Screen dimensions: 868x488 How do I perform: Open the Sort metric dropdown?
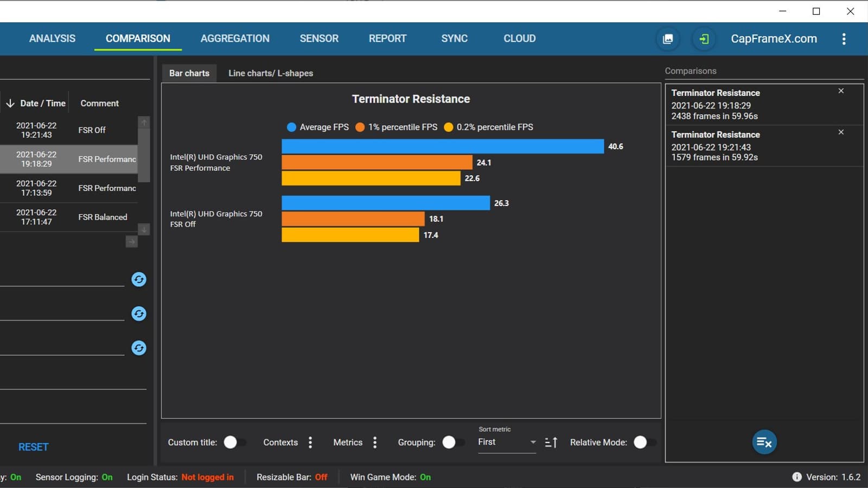pyautogui.click(x=507, y=442)
